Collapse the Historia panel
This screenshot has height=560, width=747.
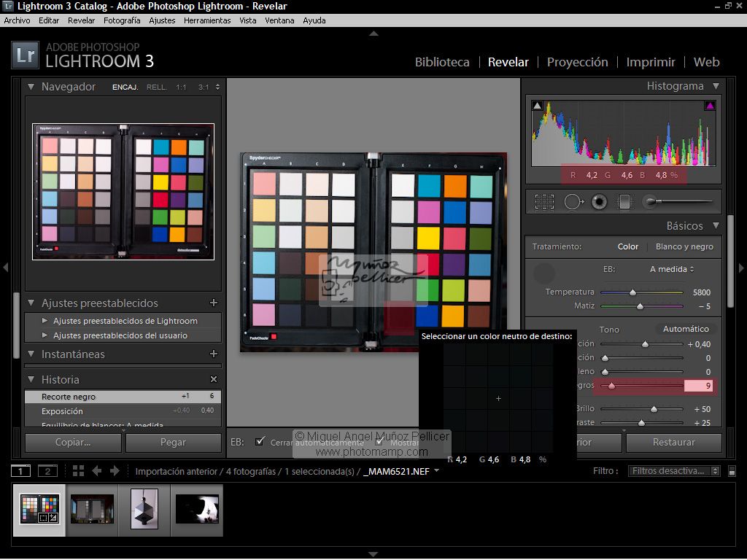click(x=31, y=379)
